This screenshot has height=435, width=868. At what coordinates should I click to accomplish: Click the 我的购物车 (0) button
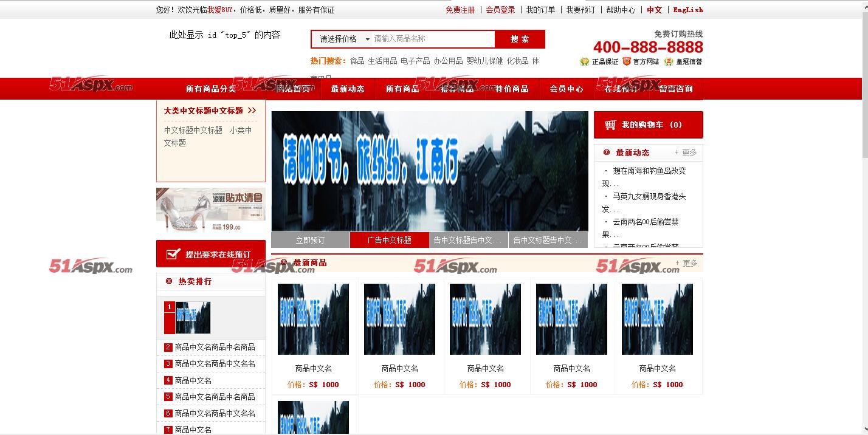click(649, 125)
